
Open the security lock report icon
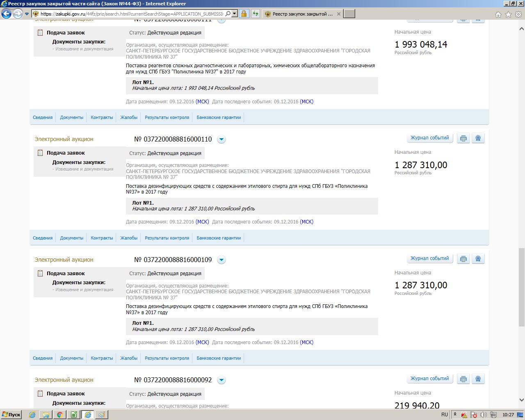[x=244, y=14]
